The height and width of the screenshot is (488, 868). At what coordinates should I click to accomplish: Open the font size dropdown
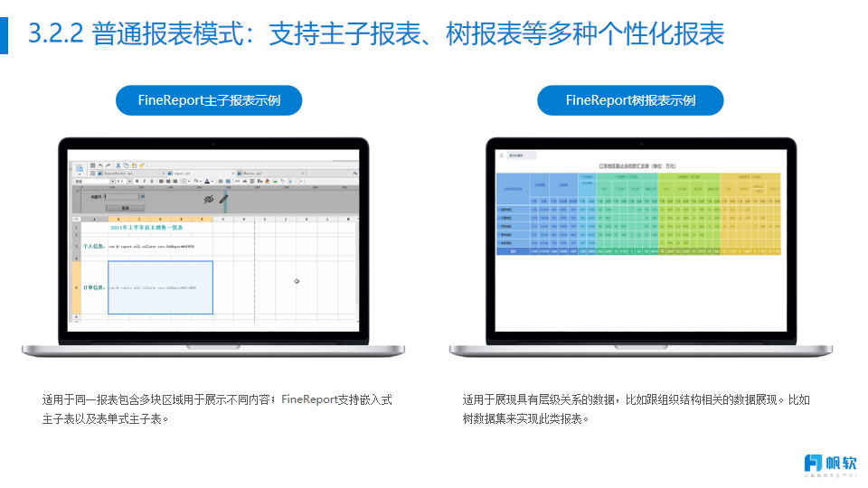[x=129, y=181]
